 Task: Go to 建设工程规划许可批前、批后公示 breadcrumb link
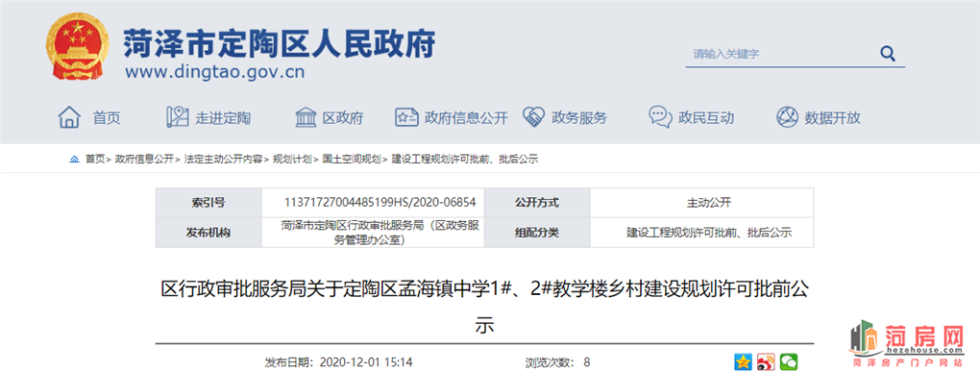tap(464, 160)
